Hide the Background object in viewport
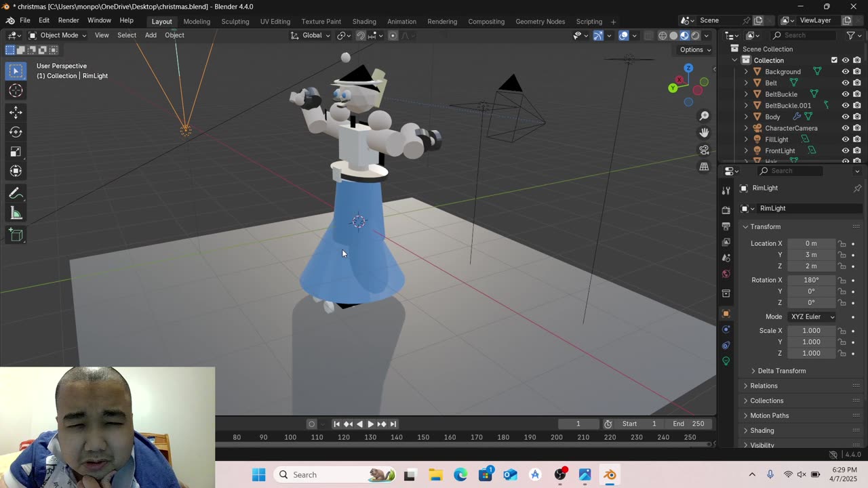 (x=846, y=72)
